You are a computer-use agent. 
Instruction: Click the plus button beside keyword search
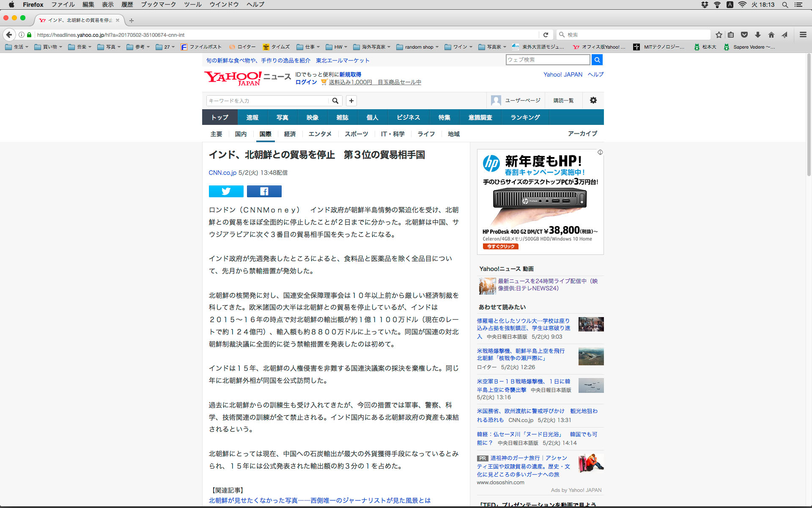coord(351,101)
